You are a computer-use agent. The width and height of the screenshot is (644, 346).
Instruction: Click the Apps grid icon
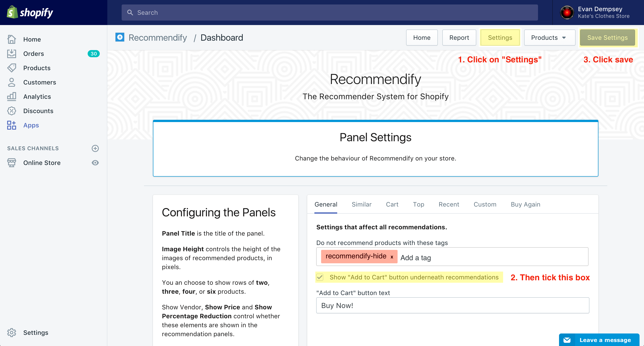click(x=11, y=125)
